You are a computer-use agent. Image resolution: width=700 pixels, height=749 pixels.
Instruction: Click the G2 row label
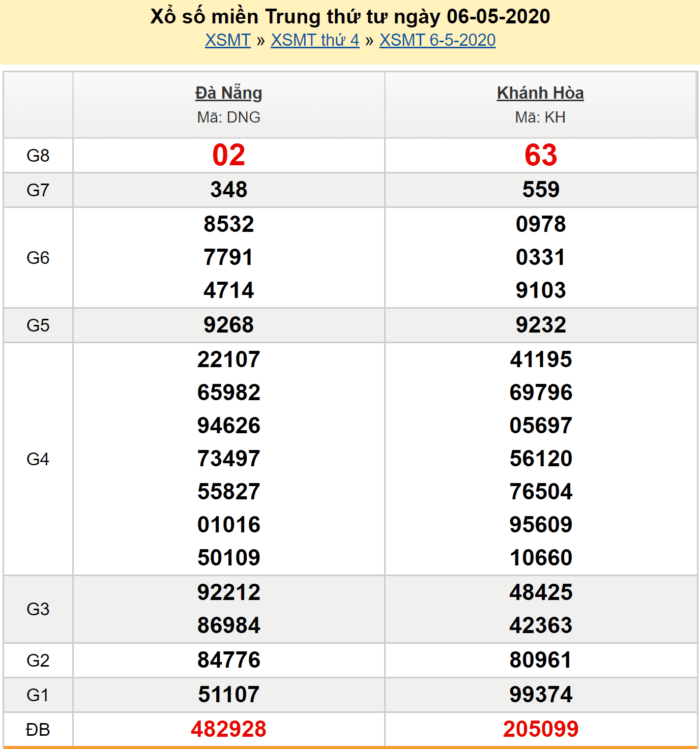point(38,661)
